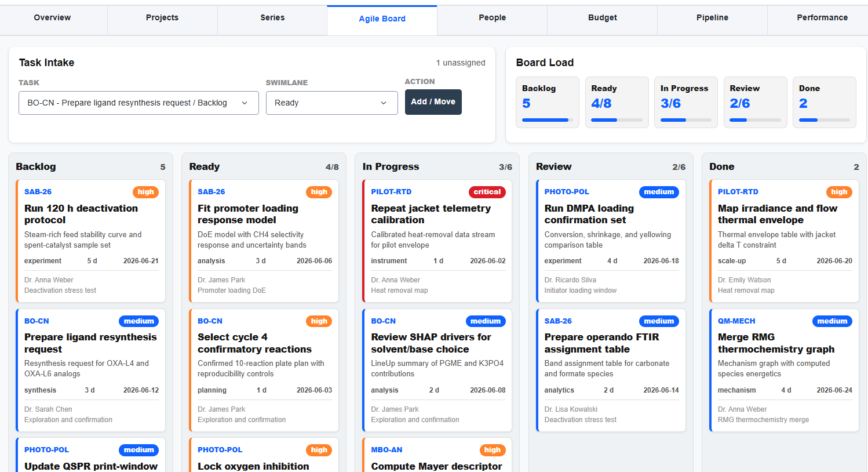The width and height of the screenshot is (868, 472).
Task: Open the People tab
Action: (x=493, y=18)
